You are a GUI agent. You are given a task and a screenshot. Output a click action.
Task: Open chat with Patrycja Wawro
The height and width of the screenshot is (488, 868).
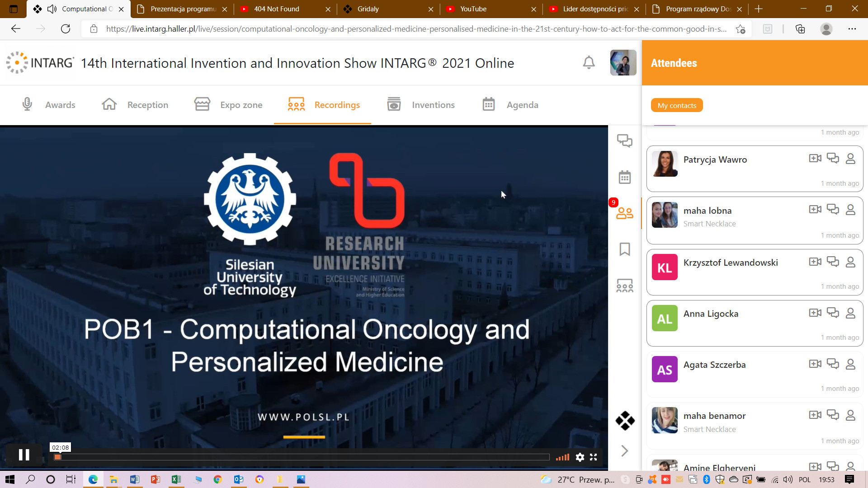click(x=833, y=158)
